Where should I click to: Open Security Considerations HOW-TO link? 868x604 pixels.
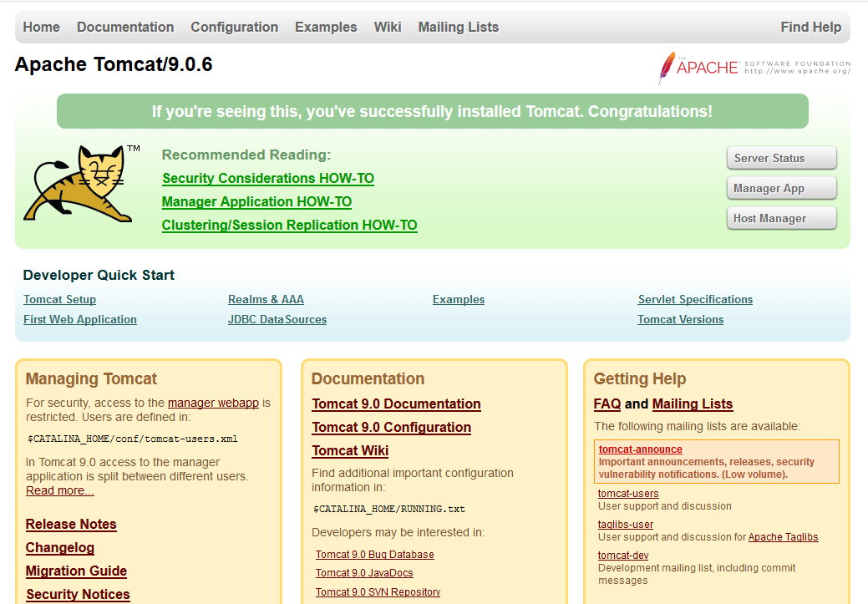[268, 178]
